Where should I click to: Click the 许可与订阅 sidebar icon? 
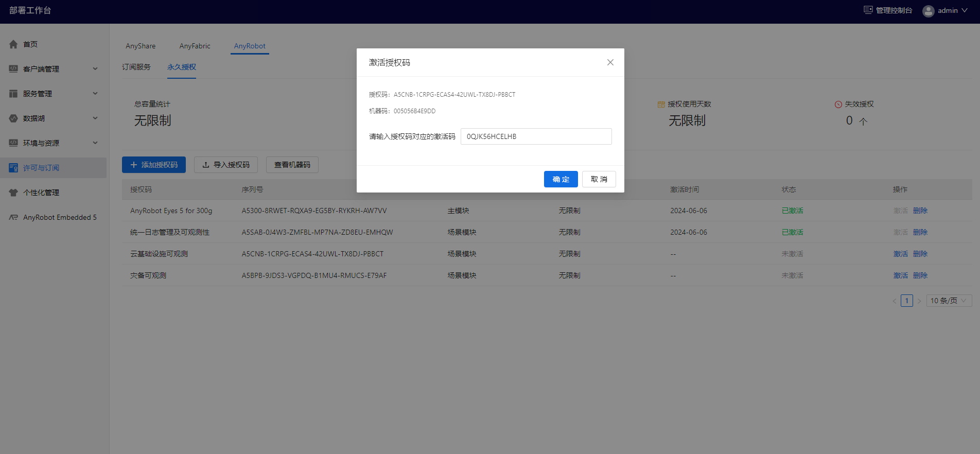13,168
